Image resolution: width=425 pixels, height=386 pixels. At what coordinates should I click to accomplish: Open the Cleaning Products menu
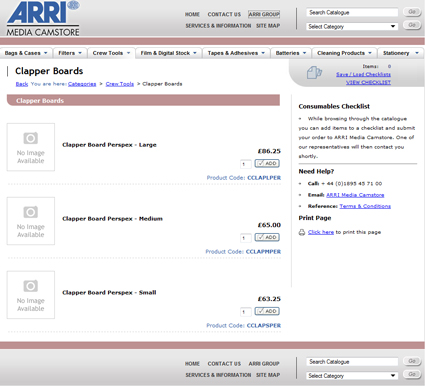[344, 53]
